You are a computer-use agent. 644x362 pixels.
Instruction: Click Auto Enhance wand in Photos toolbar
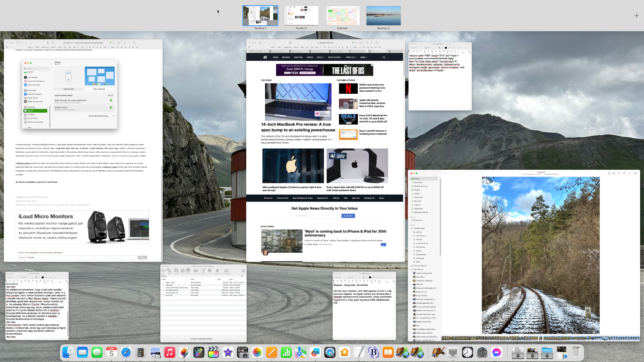click(x=630, y=173)
